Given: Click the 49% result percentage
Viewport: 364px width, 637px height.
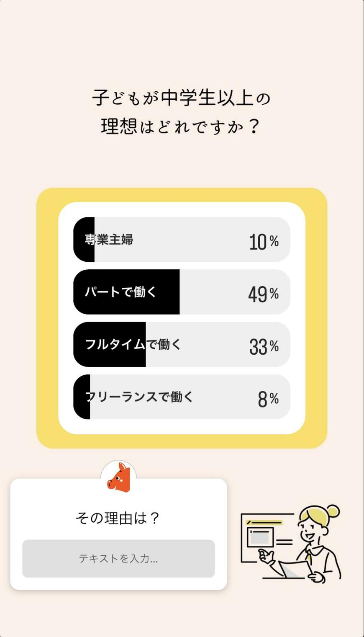Looking at the screenshot, I should [x=263, y=294].
